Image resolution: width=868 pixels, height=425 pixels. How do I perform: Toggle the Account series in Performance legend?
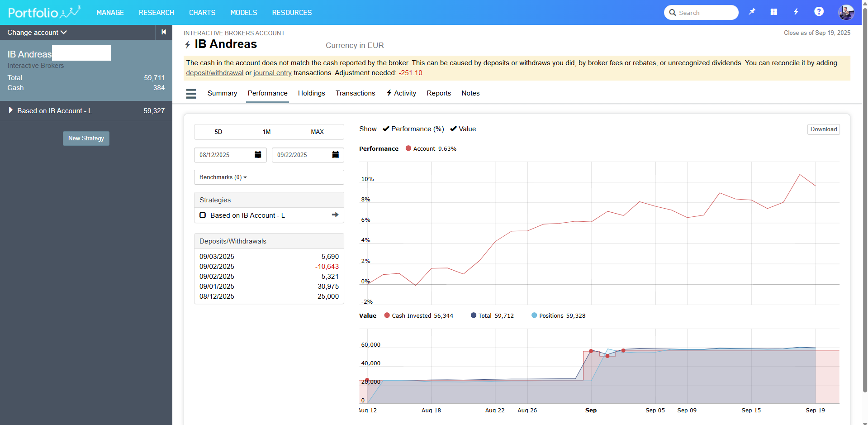tap(408, 148)
